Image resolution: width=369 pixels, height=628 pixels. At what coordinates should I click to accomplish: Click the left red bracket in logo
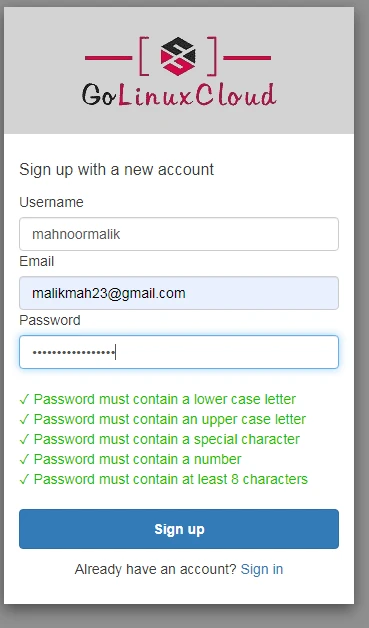tap(144, 56)
